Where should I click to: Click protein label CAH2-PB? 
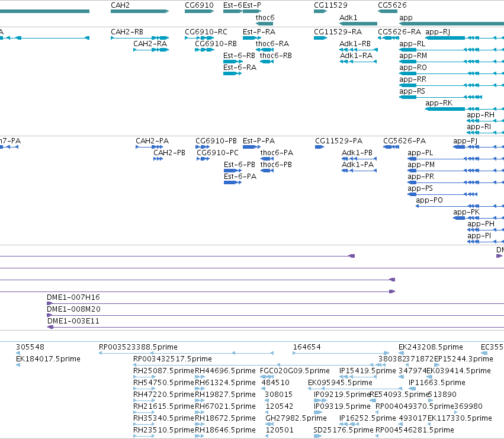169,153
